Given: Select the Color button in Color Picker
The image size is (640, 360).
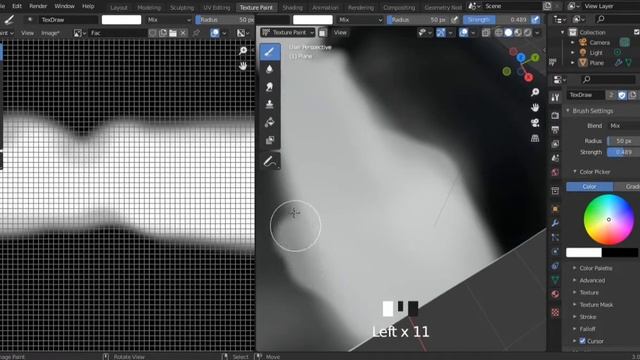Looking at the screenshot, I should pyautogui.click(x=589, y=187).
